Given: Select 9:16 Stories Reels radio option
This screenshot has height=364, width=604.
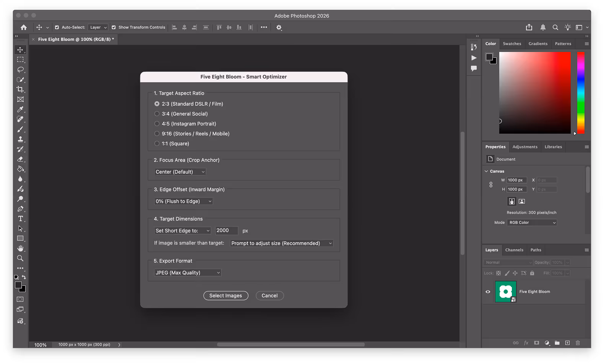Looking at the screenshot, I should (157, 134).
